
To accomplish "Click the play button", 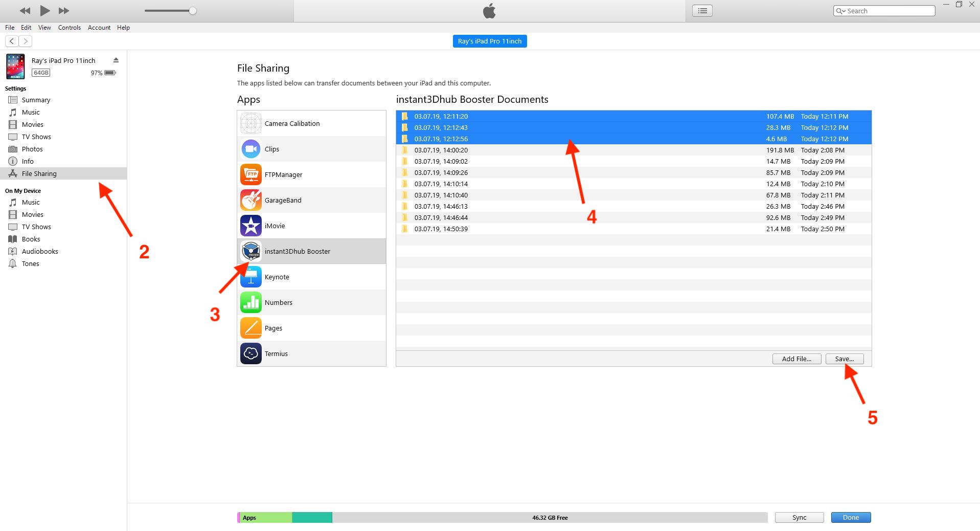I will (45, 10).
